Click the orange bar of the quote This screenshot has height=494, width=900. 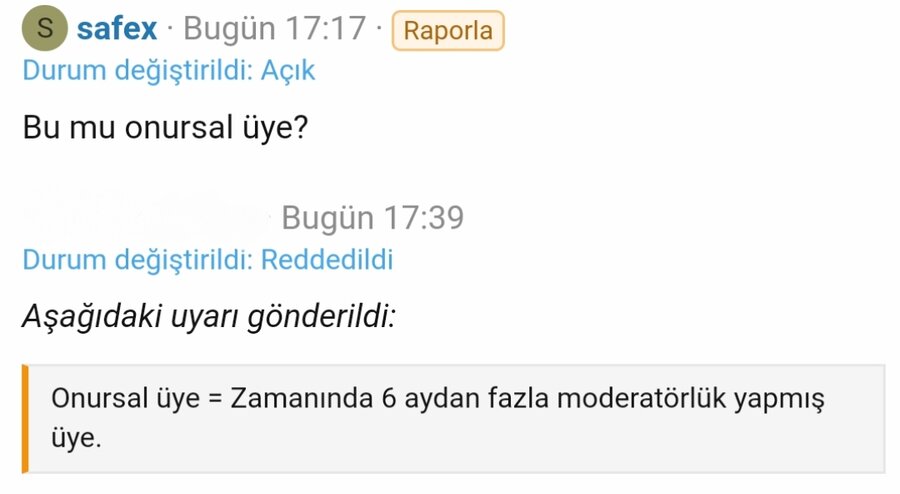click(25, 418)
